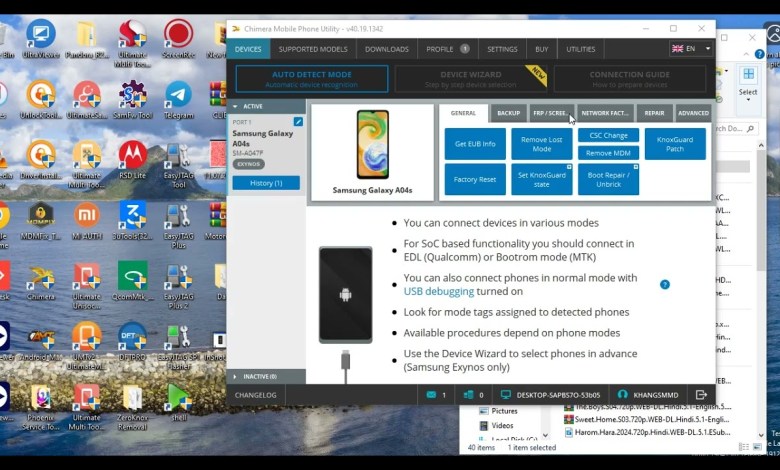Image resolution: width=780 pixels, height=470 pixels.
Task: Edit the Samsung Galaxy A04s device entry
Action: click(298, 122)
